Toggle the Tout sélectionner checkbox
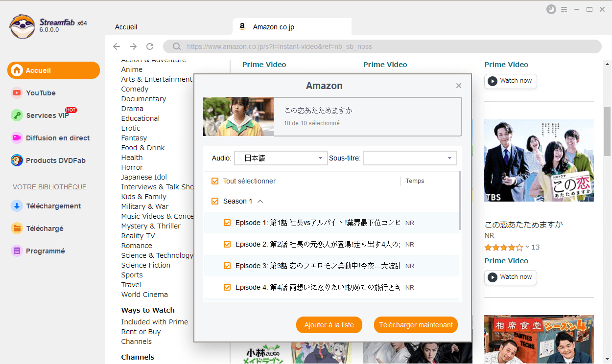Image resolution: width=612 pixels, height=364 pixels. tap(215, 181)
